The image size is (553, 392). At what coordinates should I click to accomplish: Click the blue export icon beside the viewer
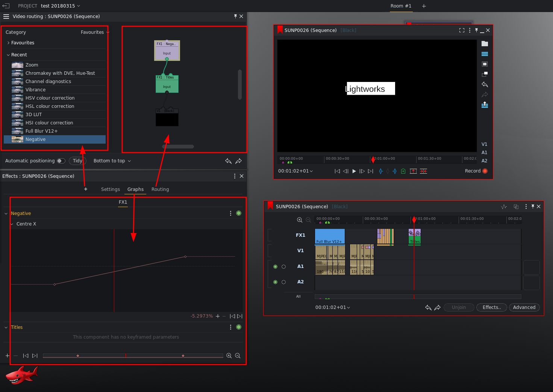pyautogui.click(x=485, y=104)
